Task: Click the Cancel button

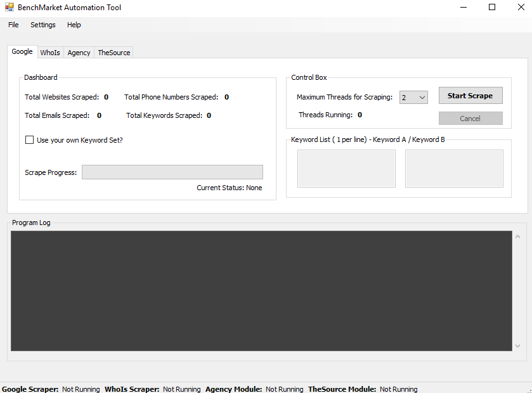Action: click(x=470, y=119)
